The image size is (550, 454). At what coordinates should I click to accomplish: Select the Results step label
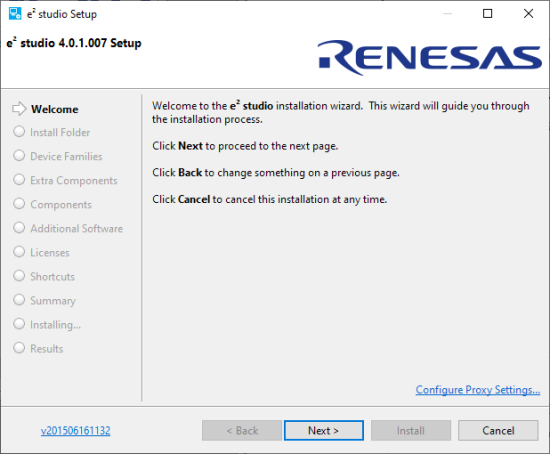pos(47,349)
